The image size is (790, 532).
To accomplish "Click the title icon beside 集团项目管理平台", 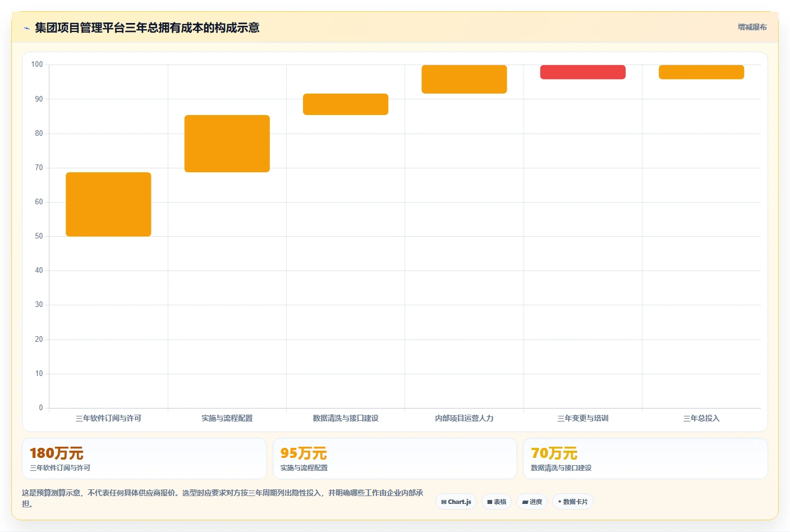I will pyautogui.click(x=26, y=28).
